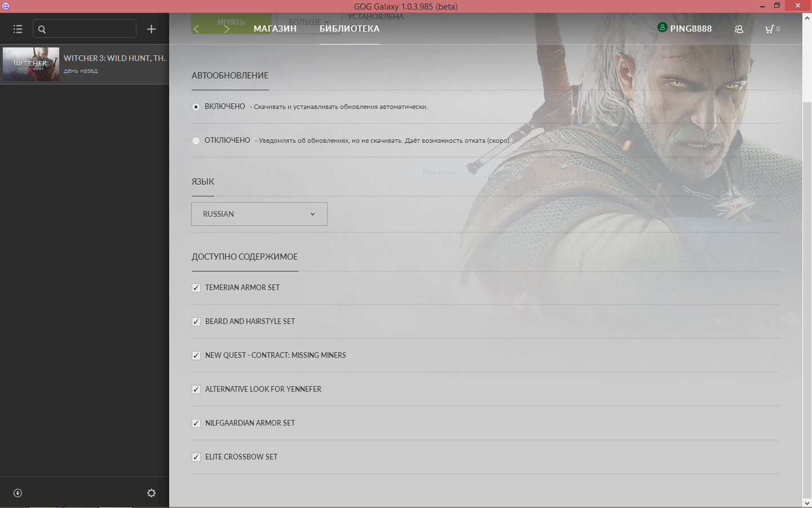
Task: Toggle the Beard and Hairstyle Set checkbox
Action: (x=196, y=322)
